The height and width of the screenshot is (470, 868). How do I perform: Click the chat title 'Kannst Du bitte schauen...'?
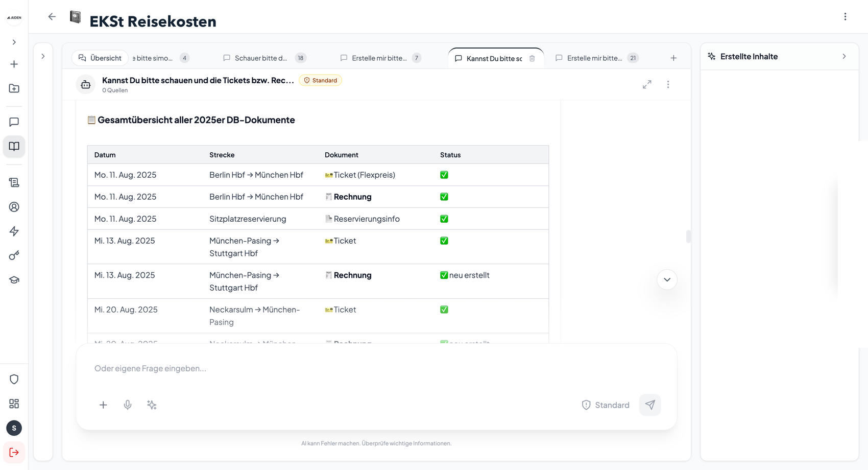(198, 80)
